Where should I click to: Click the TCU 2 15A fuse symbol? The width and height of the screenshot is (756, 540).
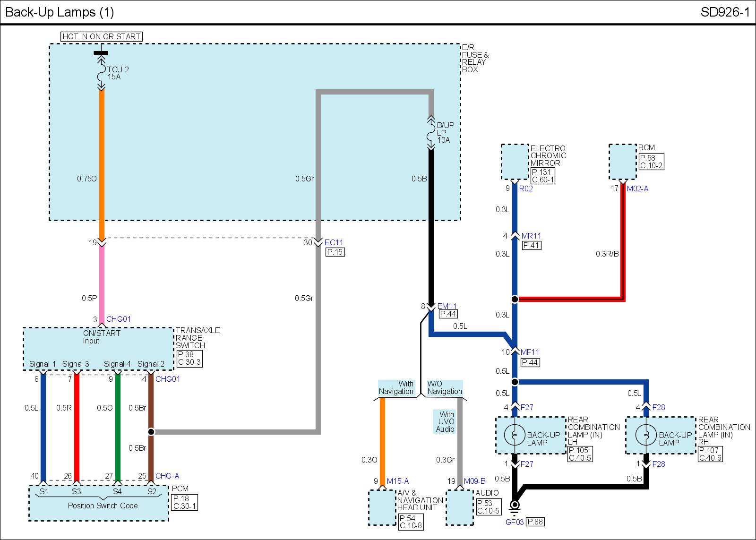tap(101, 73)
